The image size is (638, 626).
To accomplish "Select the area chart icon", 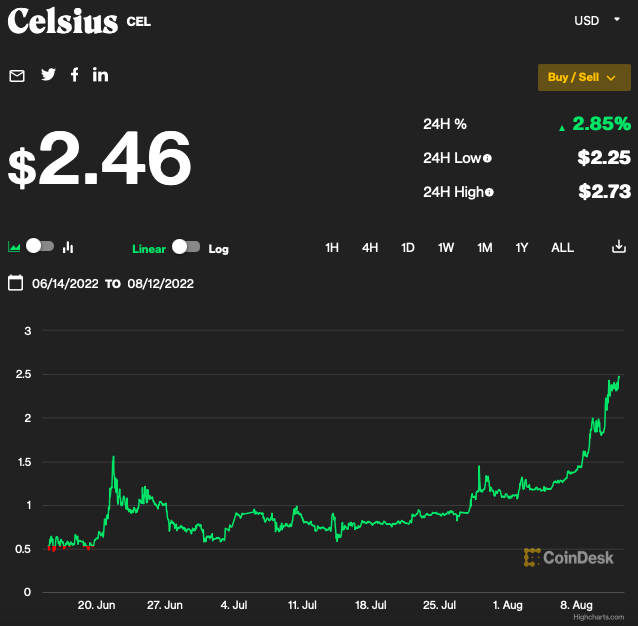I will point(14,246).
